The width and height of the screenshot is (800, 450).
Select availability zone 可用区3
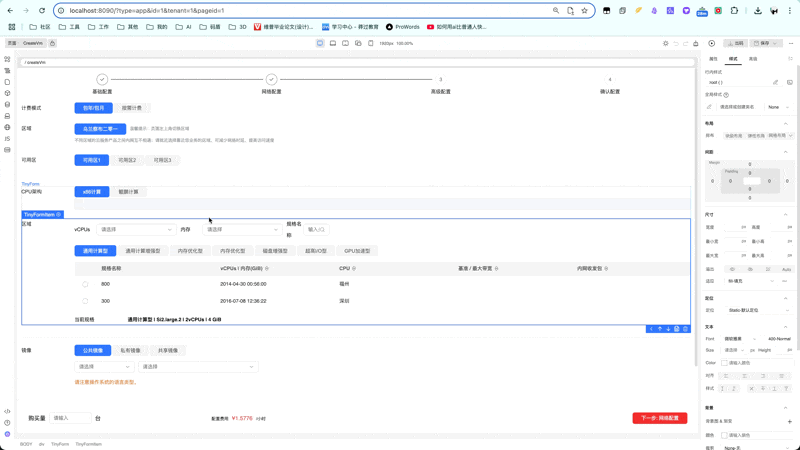click(162, 160)
